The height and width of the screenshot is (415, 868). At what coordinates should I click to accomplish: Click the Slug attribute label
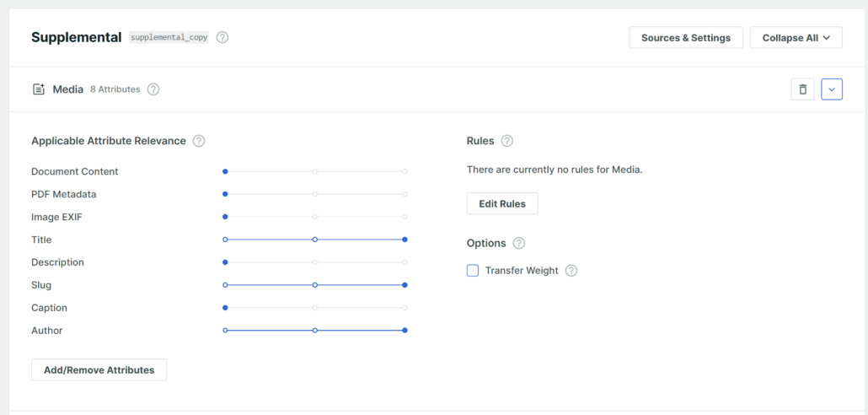click(x=41, y=285)
